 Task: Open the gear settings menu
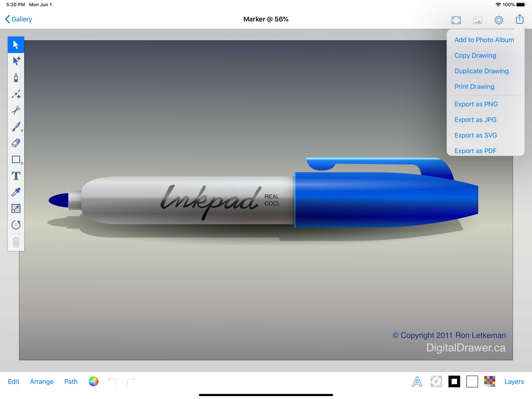499,20
